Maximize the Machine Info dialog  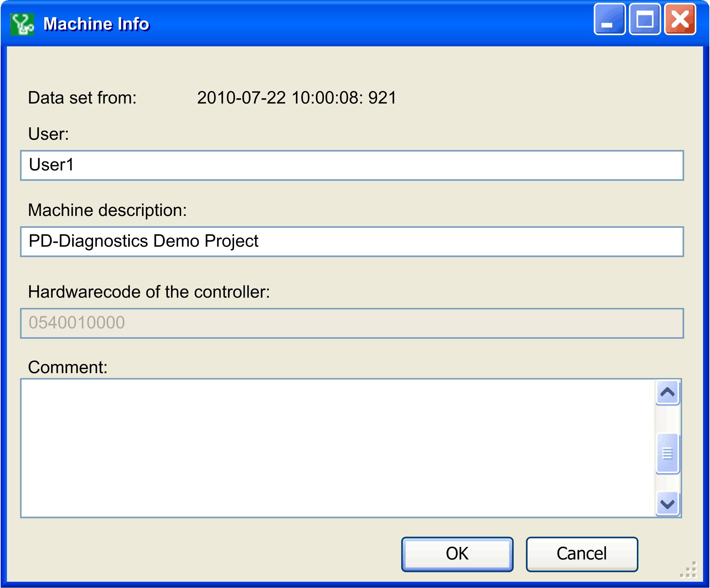[645, 20]
